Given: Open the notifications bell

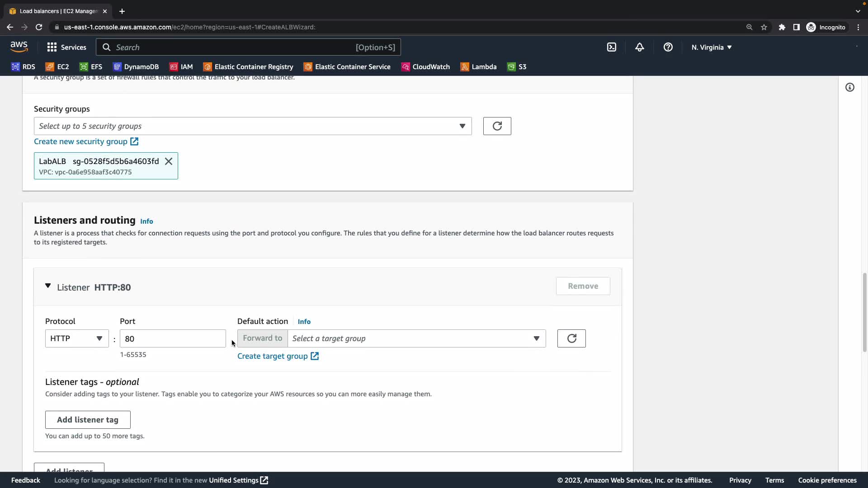Looking at the screenshot, I should click(639, 47).
